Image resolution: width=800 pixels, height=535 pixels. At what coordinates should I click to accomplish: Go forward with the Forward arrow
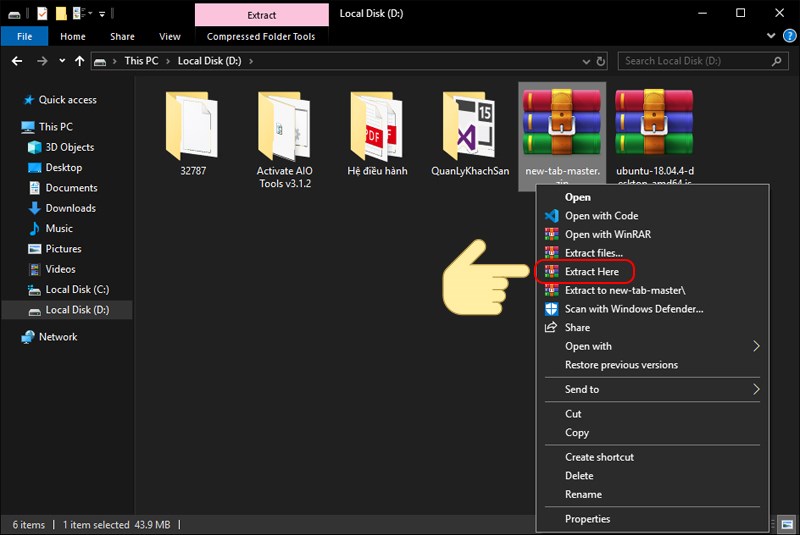(42, 61)
